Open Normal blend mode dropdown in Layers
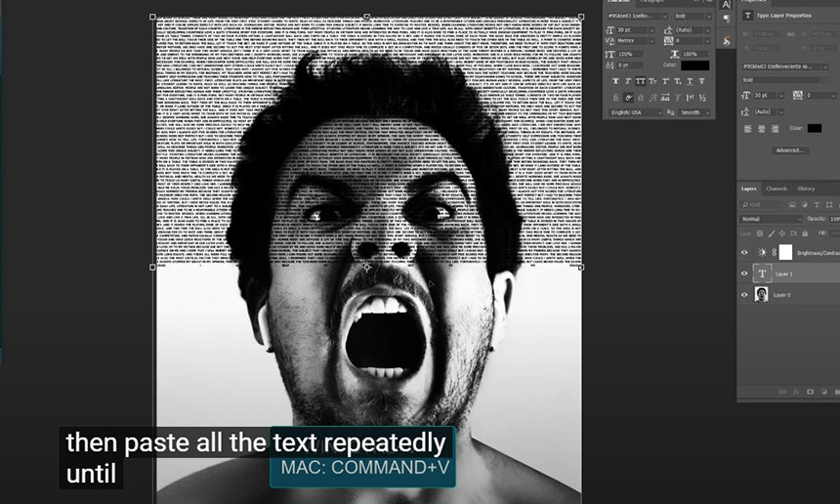The width and height of the screenshot is (840, 504). point(771,219)
